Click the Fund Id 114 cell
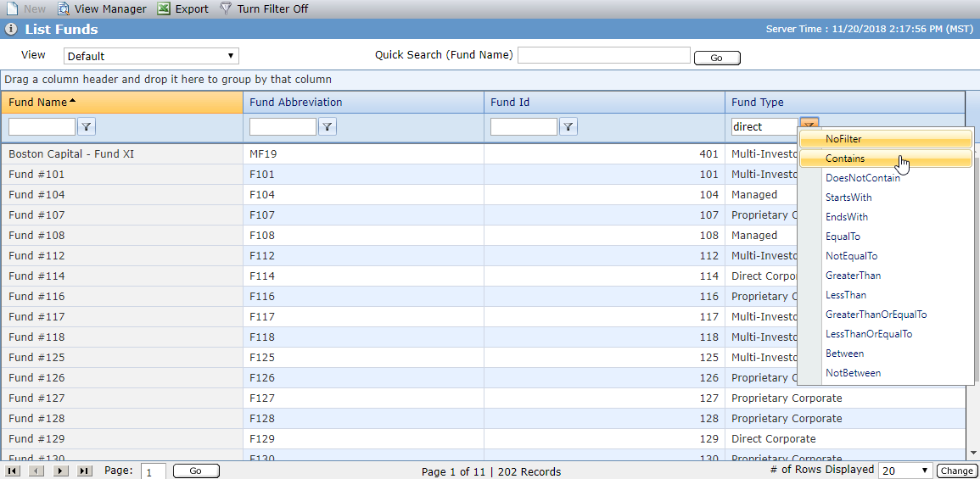Viewport: 980px width, 479px height. [604, 276]
